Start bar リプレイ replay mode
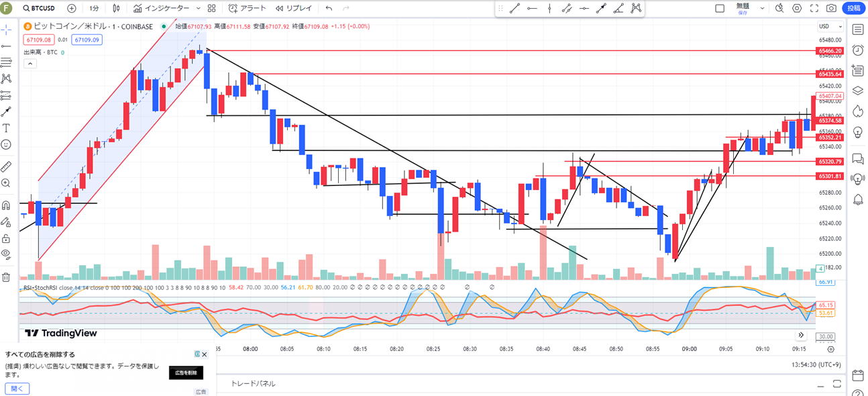This screenshot has height=396, width=868. (x=293, y=9)
